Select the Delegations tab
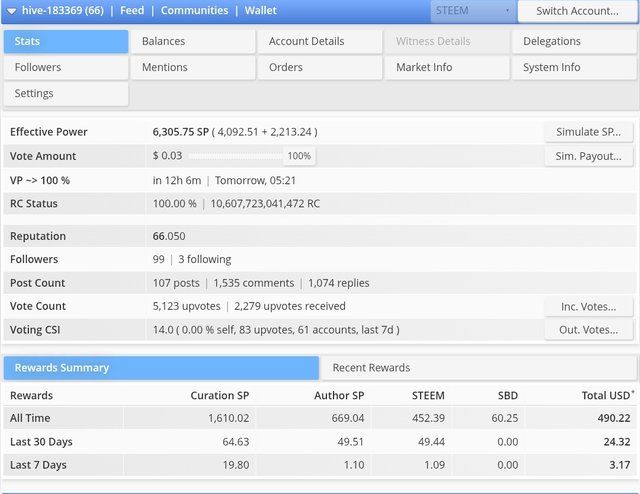The image size is (640, 494). coord(574,41)
